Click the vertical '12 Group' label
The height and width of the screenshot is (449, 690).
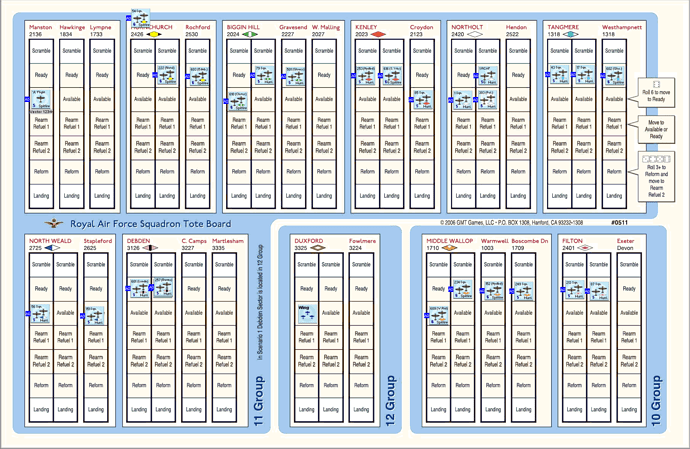point(390,401)
